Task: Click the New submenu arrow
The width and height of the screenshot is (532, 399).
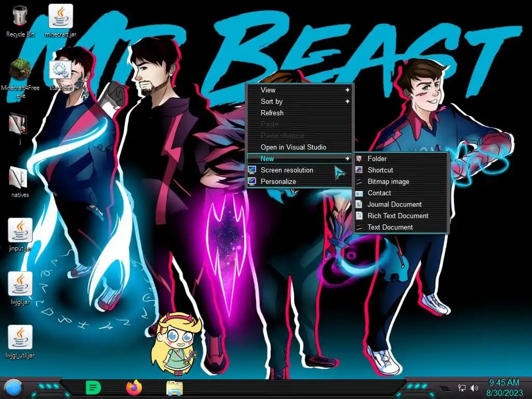Action: (347, 158)
